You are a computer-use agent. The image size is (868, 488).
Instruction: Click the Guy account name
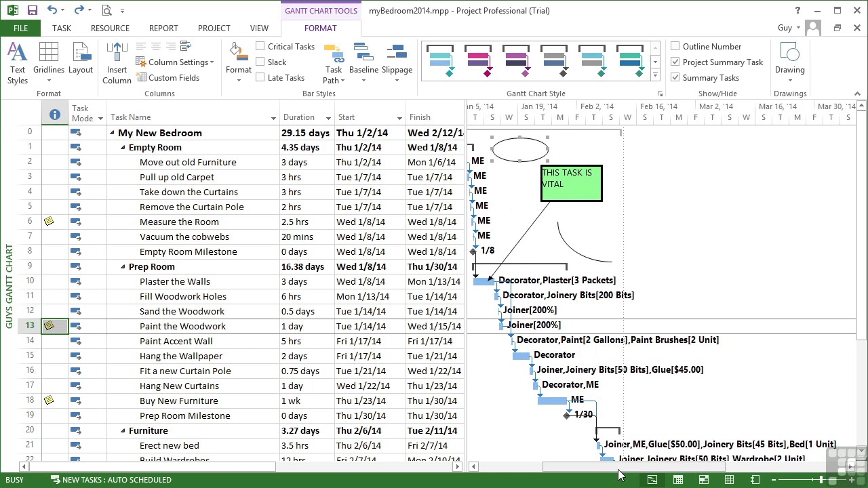click(785, 28)
